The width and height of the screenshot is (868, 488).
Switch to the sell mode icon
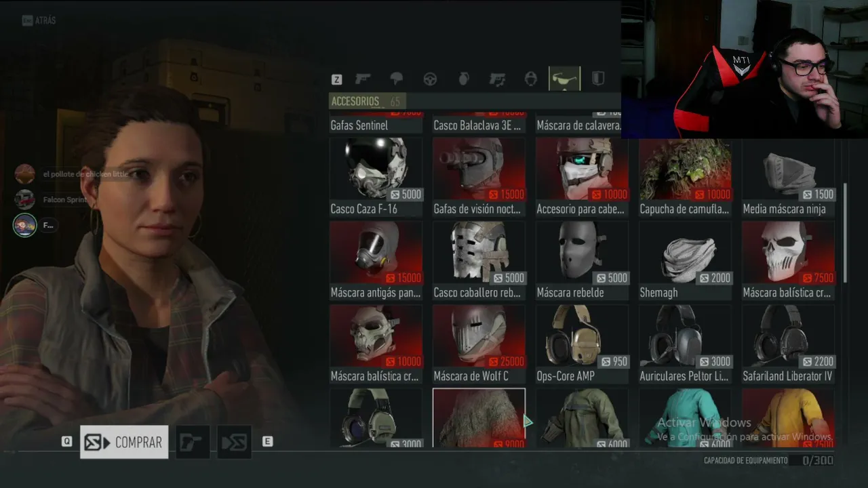pyautogui.click(x=235, y=442)
